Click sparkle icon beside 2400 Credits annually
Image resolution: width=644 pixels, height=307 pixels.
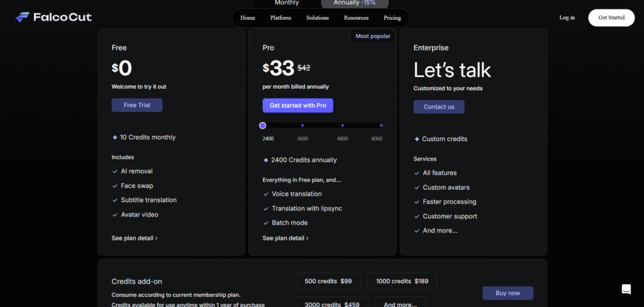point(265,160)
